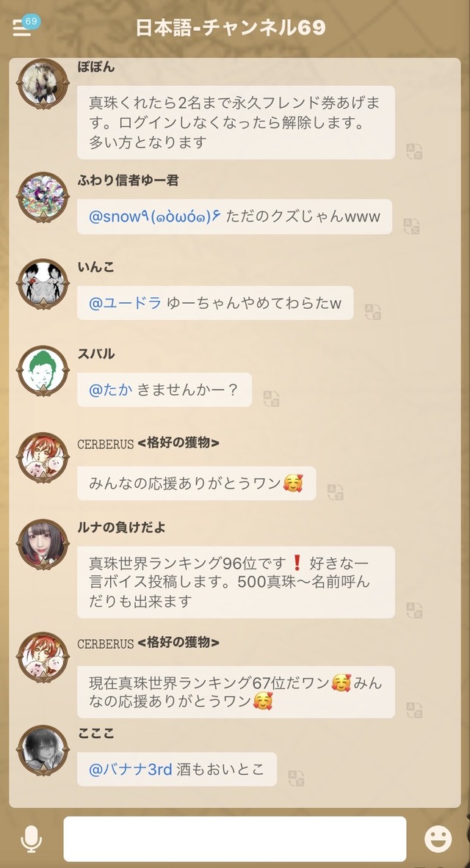Tap the microphone voice input icon
The width and height of the screenshot is (470, 868).
pos(32,839)
